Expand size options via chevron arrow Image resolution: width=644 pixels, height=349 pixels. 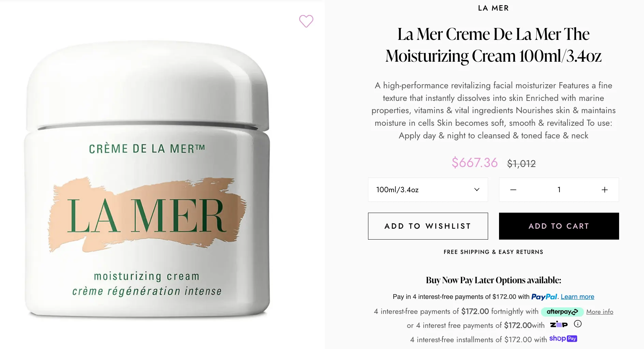pos(477,190)
